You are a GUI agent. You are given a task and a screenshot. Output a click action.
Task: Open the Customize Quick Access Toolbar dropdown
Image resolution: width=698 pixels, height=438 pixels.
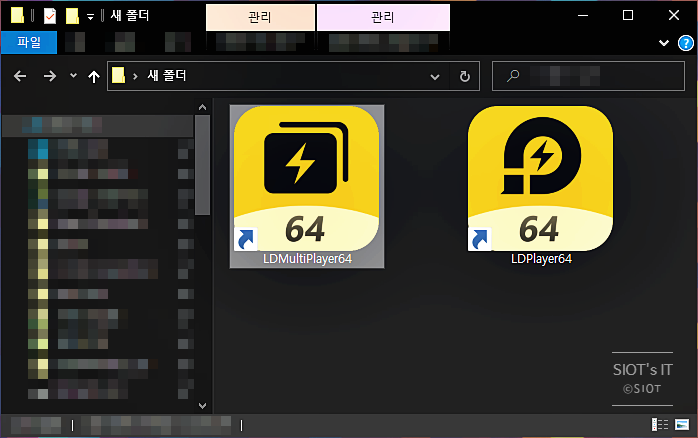point(90,17)
